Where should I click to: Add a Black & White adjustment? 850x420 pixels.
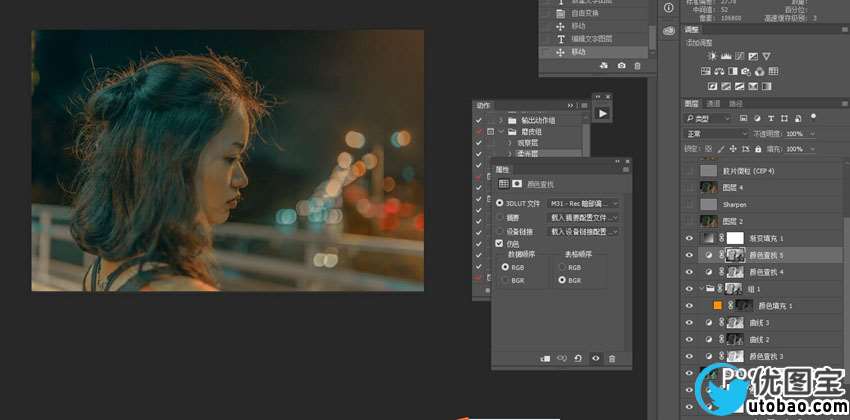(x=733, y=72)
